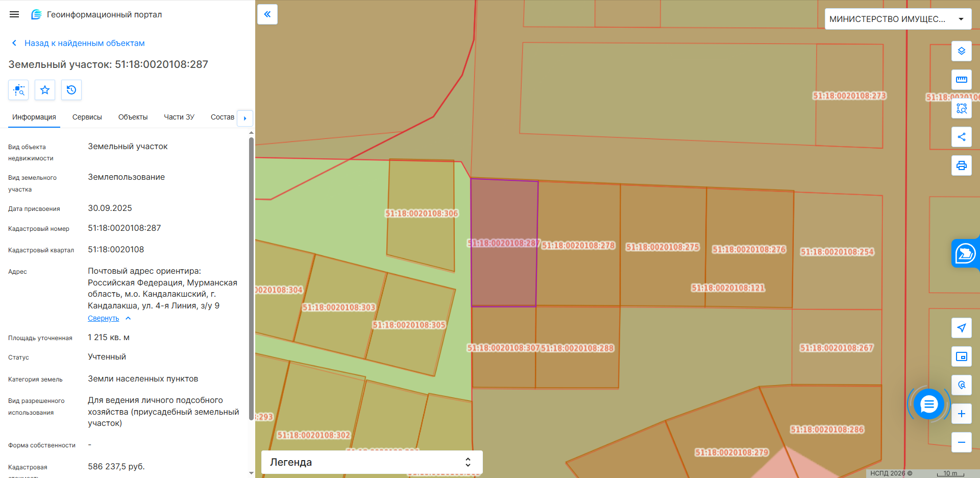The width and height of the screenshot is (980, 478).
Task: Collapse the side panel with double chevron
Action: tap(267, 14)
